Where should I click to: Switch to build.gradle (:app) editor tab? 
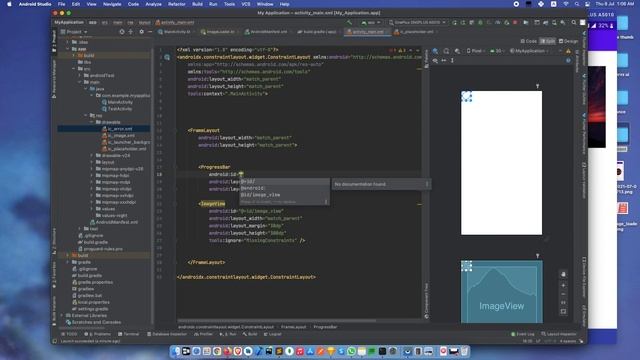[x=317, y=31]
